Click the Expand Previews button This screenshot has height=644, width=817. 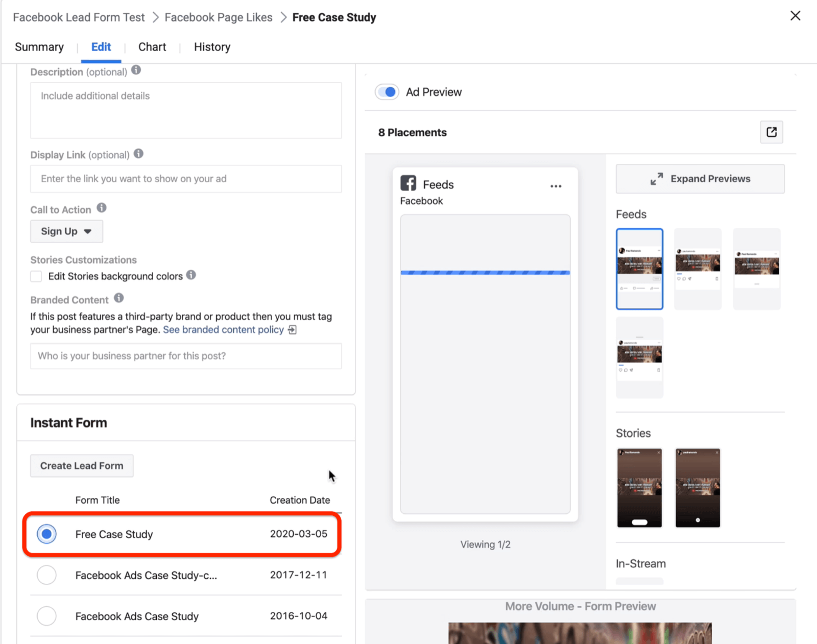(x=700, y=179)
